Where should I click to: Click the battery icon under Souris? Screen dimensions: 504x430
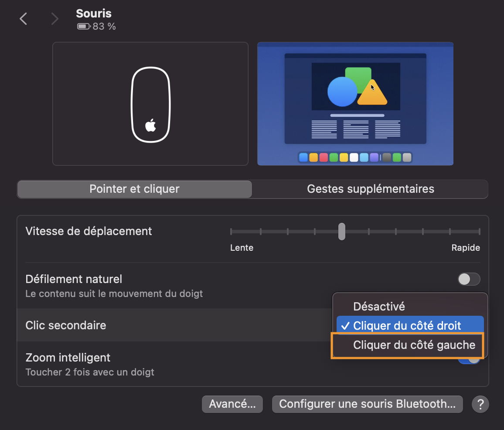(83, 27)
